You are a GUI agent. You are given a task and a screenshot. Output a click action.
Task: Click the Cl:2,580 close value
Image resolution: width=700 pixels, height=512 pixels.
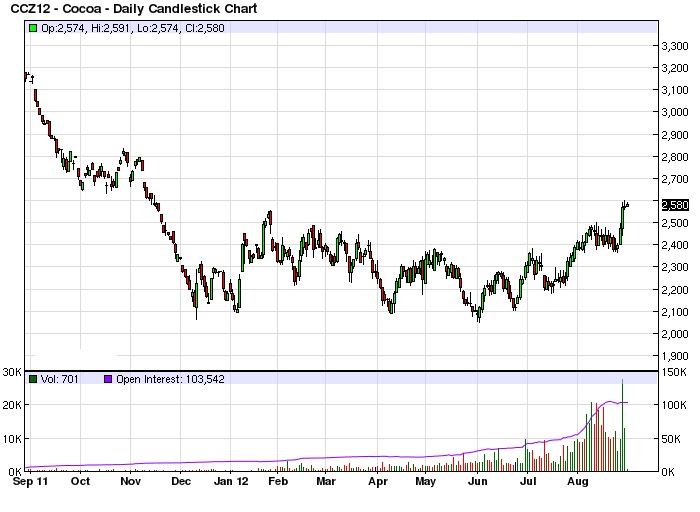pyautogui.click(x=204, y=28)
